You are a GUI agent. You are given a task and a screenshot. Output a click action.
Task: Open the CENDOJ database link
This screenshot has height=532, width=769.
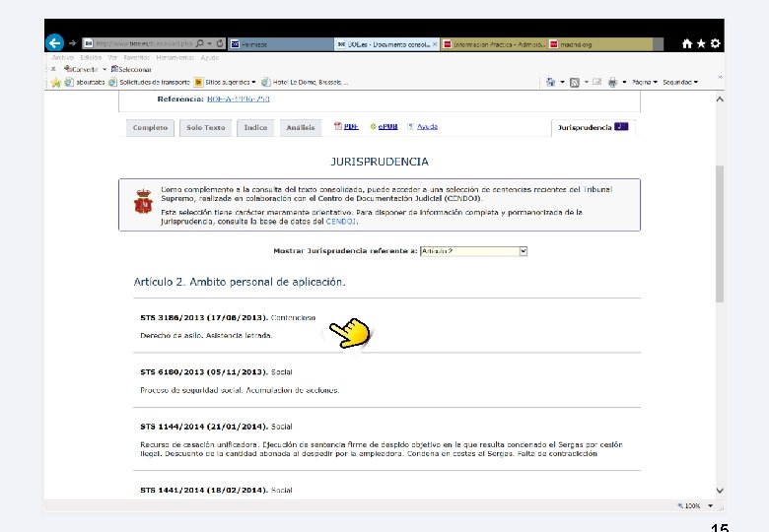click(x=341, y=222)
